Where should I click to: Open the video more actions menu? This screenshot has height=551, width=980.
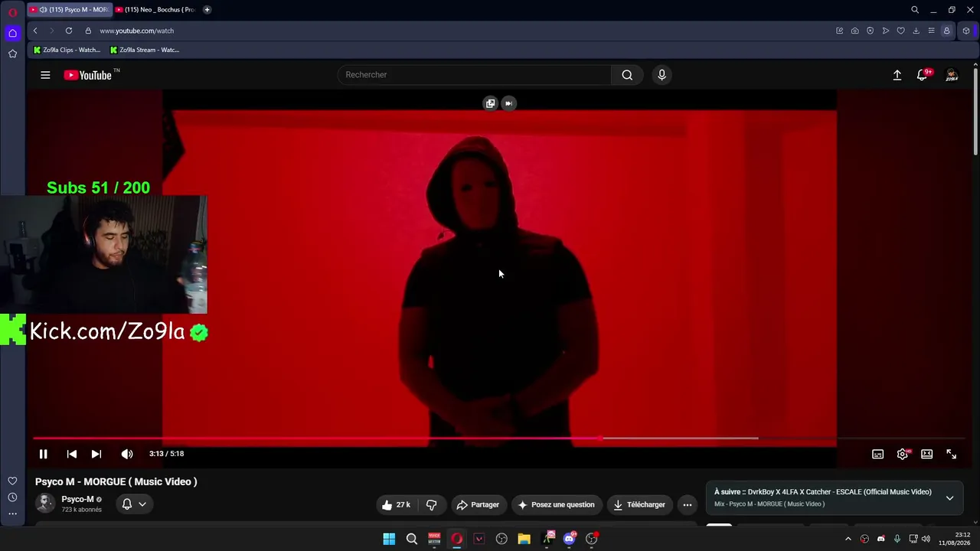coord(688,504)
